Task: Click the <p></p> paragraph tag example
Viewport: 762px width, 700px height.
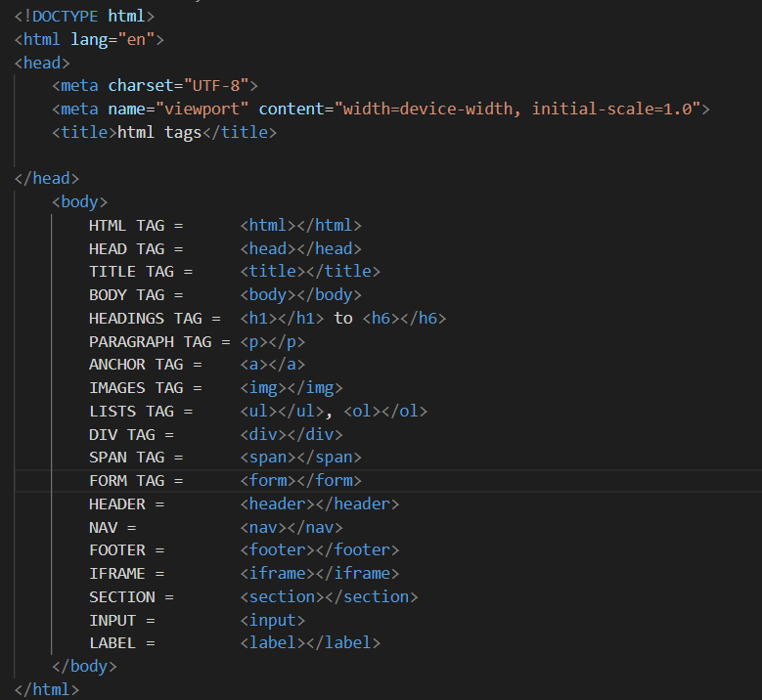Action: tap(273, 342)
